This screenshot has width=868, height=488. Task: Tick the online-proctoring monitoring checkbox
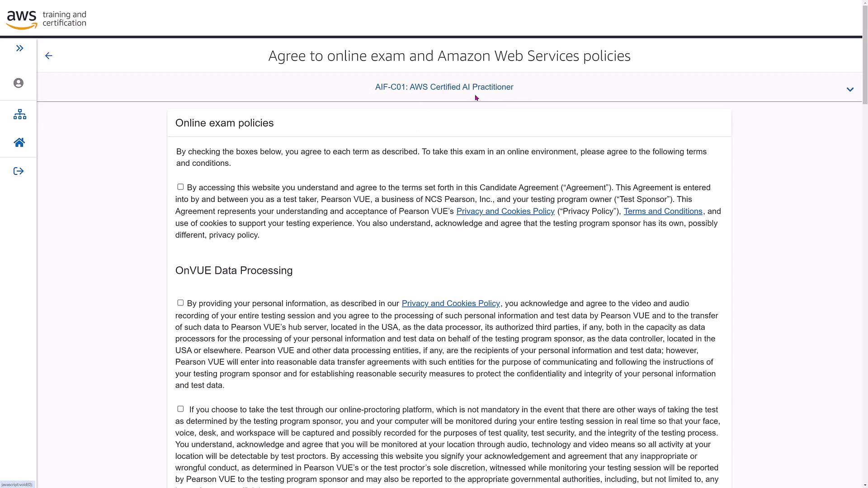pos(180,409)
